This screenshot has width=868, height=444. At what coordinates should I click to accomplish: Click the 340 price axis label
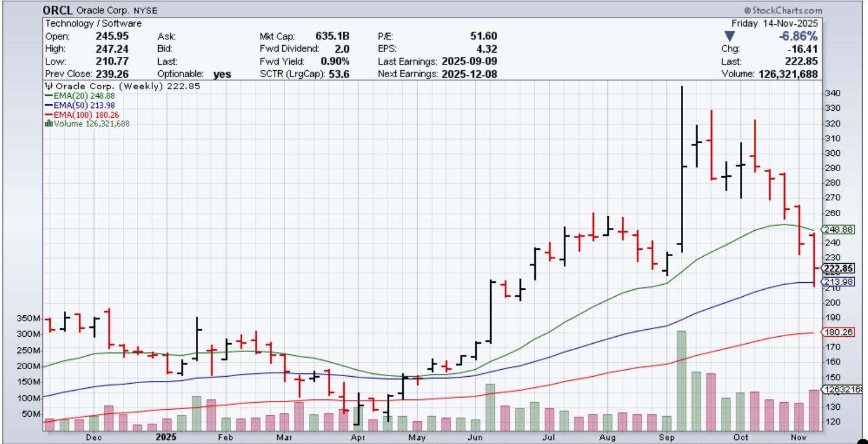coord(833,93)
